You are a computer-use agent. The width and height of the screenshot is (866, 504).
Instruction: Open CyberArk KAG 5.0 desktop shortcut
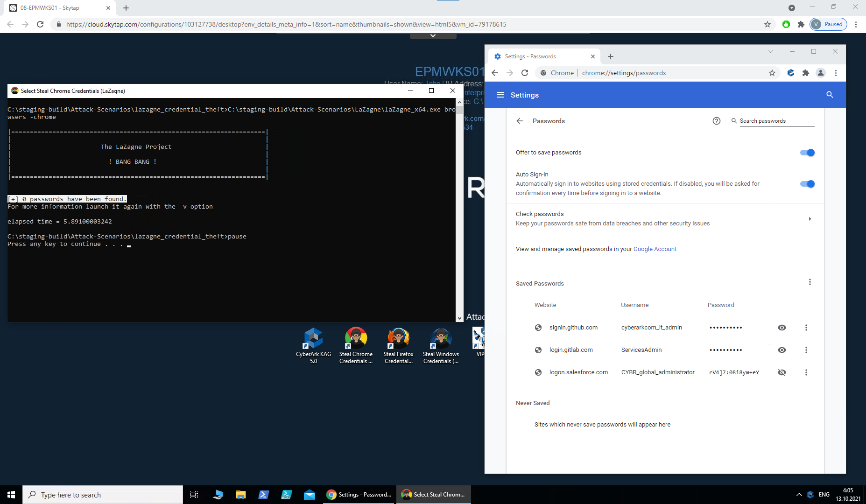pyautogui.click(x=313, y=345)
